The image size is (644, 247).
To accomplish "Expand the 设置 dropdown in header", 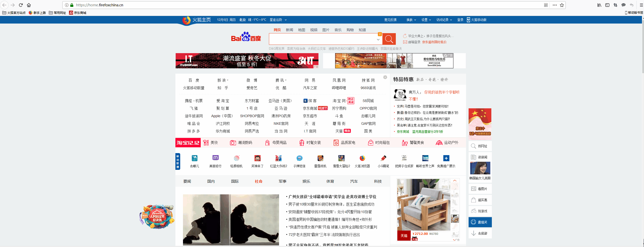I will tap(426, 20).
